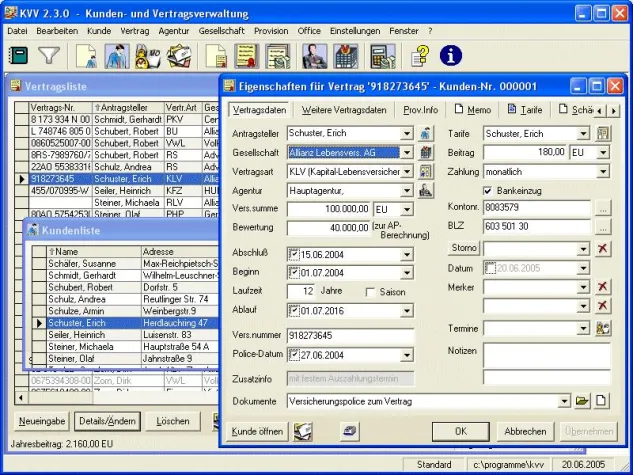This screenshot has height=475, width=633.
Task: Open the Provision menu
Action: (x=270, y=31)
